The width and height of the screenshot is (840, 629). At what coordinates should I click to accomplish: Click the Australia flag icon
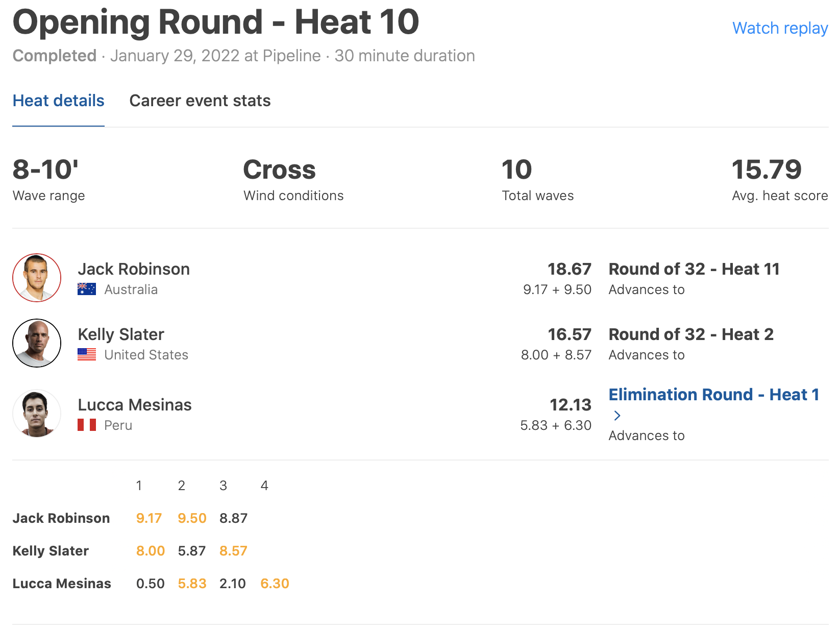[87, 289]
